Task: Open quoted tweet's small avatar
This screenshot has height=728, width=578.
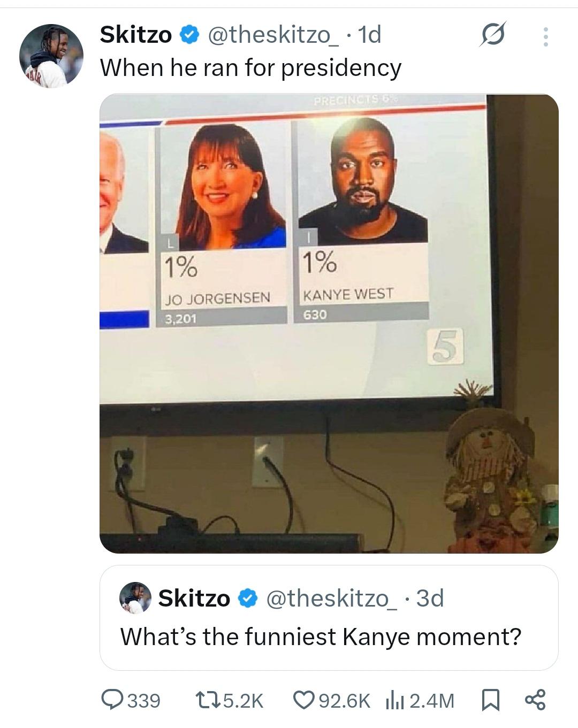Action: coord(135,597)
